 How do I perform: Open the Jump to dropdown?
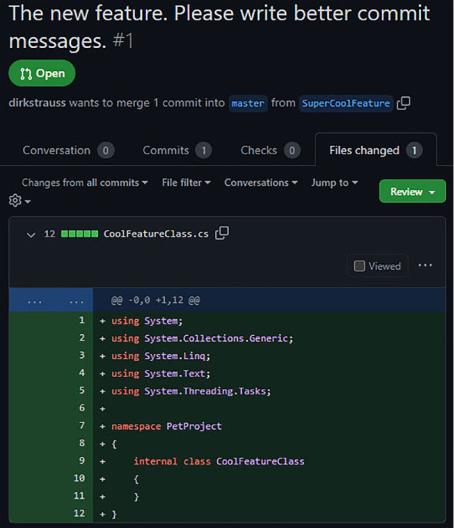tap(334, 183)
